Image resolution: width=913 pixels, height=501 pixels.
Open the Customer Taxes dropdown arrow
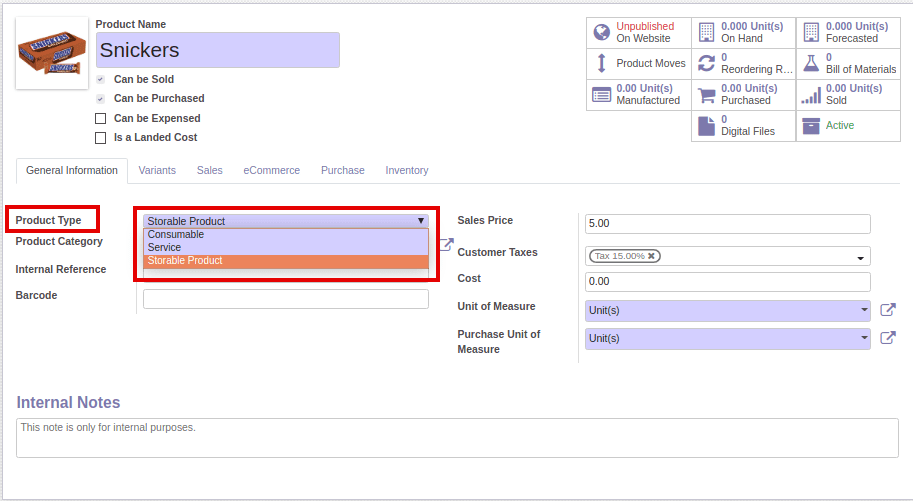click(861, 257)
